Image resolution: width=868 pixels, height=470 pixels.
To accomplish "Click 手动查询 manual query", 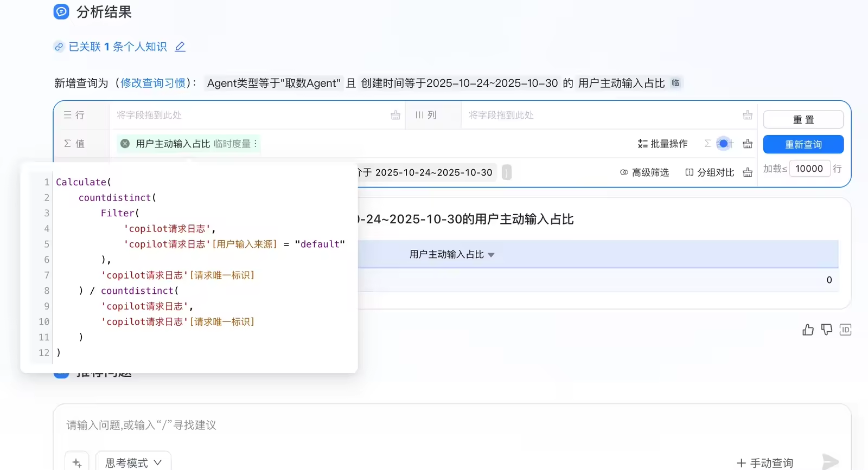I will [x=765, y=463].
